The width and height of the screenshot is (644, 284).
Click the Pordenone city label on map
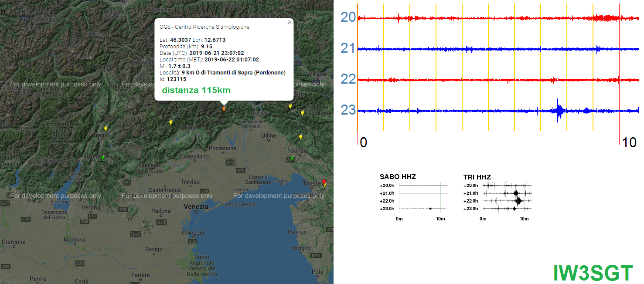click(x=222, y=148)
